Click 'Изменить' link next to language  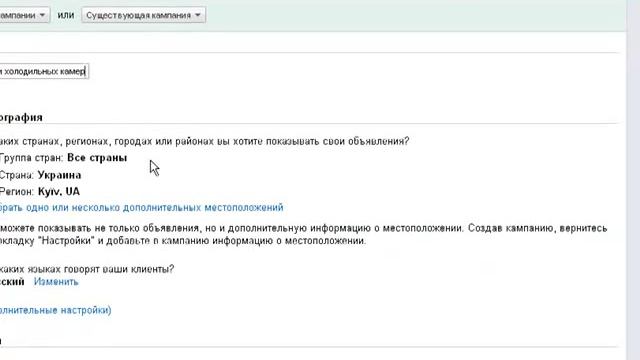tap(56, 282)
